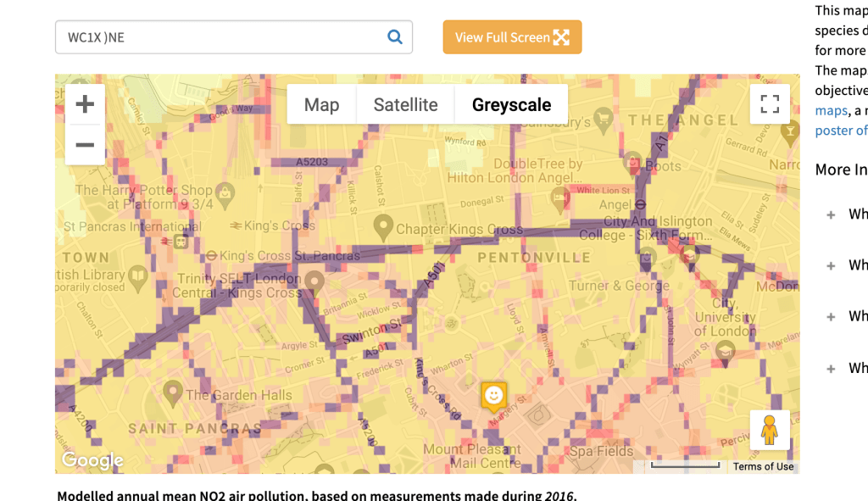Viewport: 868px width, 501px height.
Task: Zoom out the map with minus button
Action: click(85, 145)
